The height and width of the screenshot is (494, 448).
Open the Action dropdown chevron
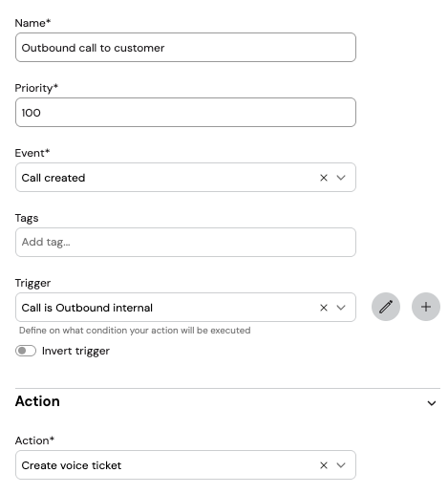(x=341, y=465)
